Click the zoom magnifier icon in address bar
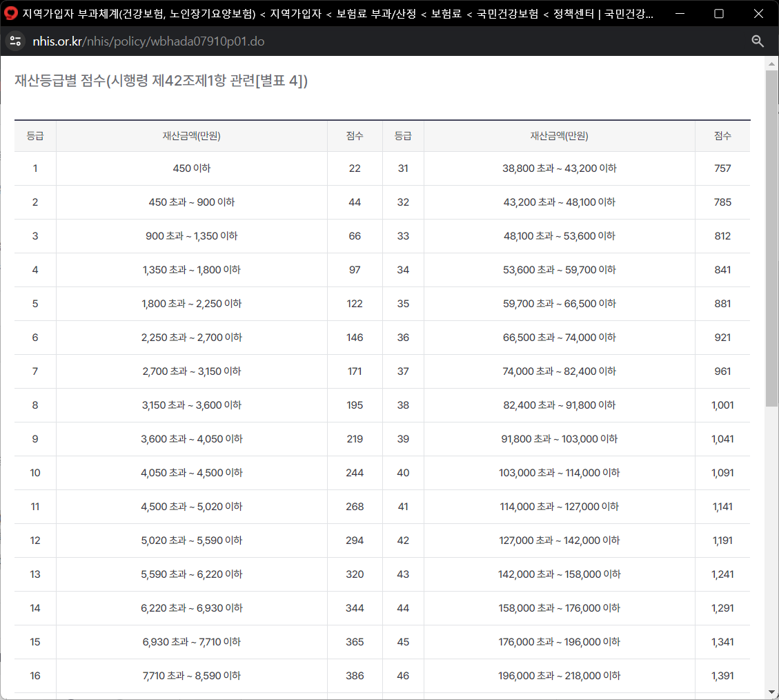 click(x=757, y=41)
